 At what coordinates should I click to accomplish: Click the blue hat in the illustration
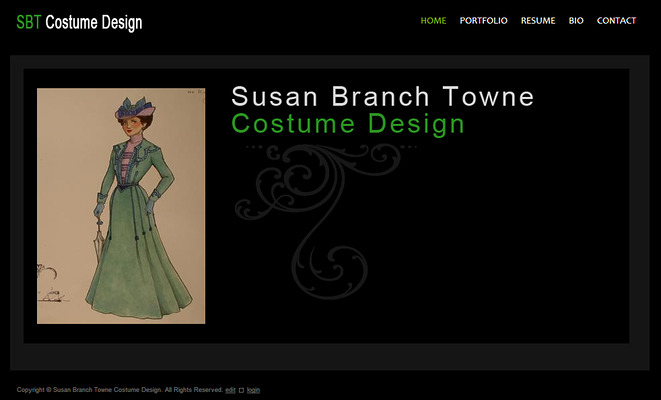click(131, 104)
